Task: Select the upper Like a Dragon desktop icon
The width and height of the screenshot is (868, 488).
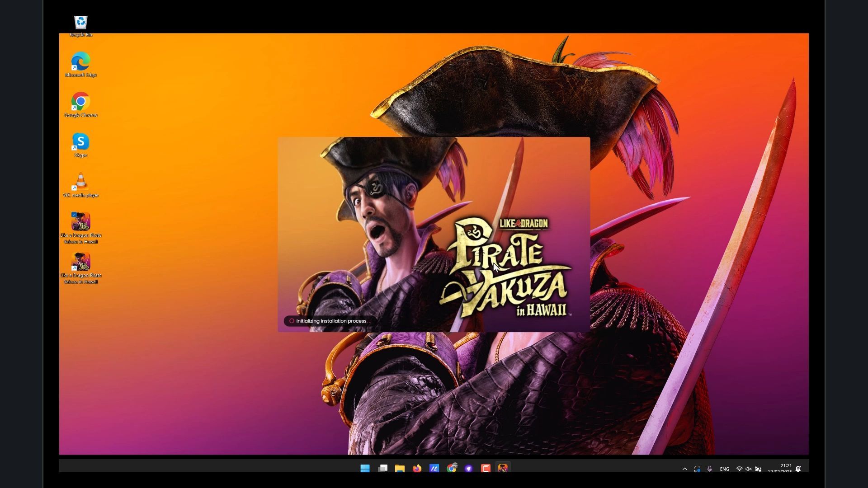Action: [x=81, y=228]
